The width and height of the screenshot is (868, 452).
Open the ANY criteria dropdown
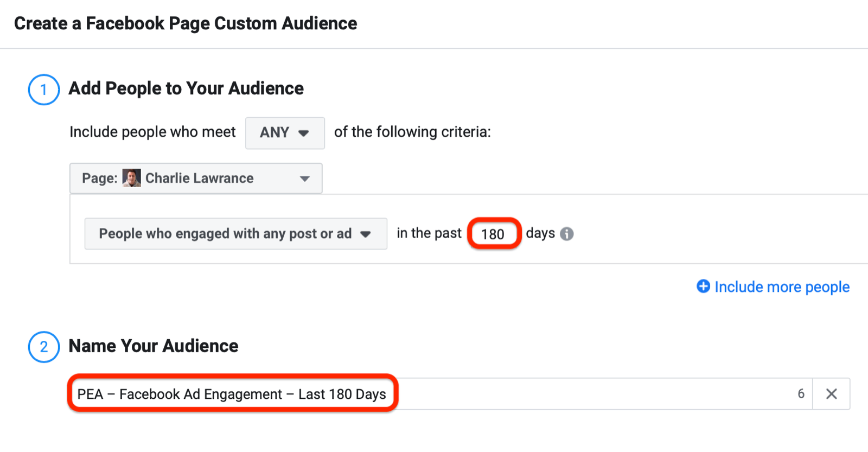tap(285, 133)
